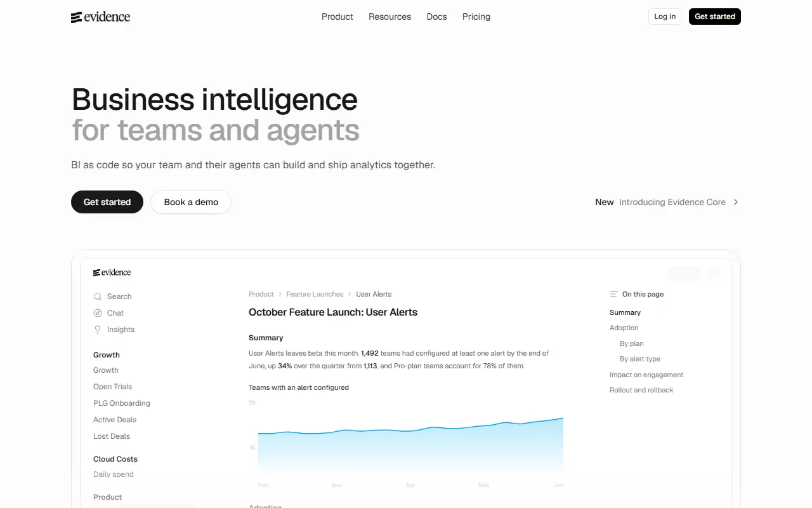Open Lost Deals in sidebar
The height and width of the screenshot is (508, 812).
(112, 436)
